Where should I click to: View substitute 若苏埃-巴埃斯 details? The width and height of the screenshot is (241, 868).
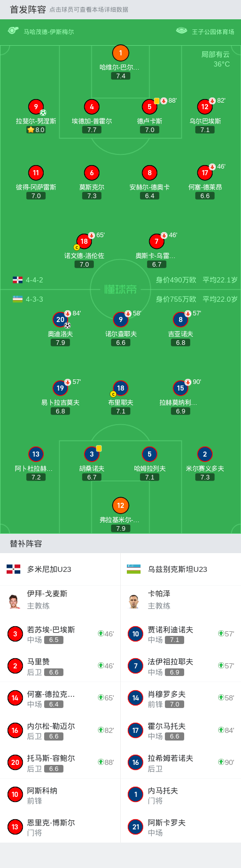(x=60, y=634)
